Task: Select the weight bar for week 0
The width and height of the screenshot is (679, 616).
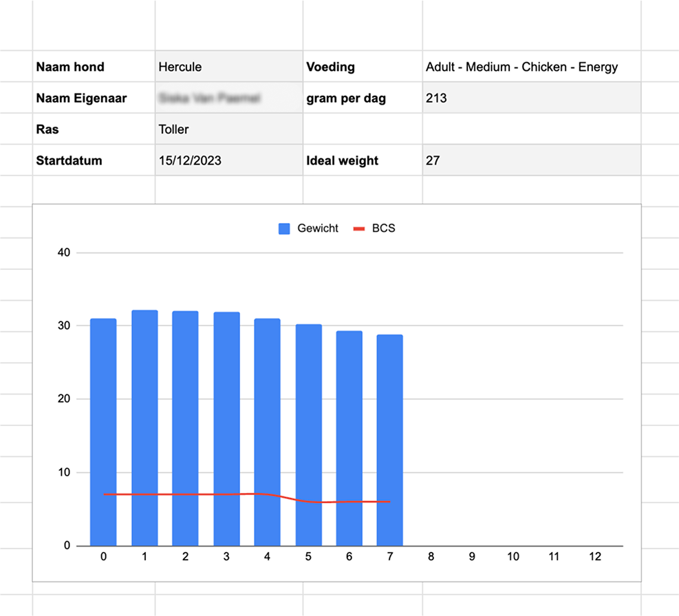Action: tap(103, 432)
